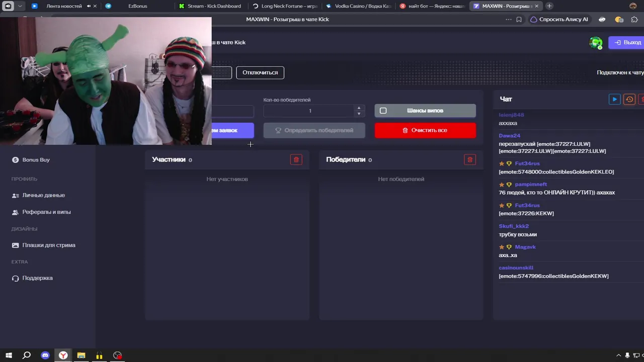Increase the number of winners
The image size is (644, 362).
click(359, 108)
